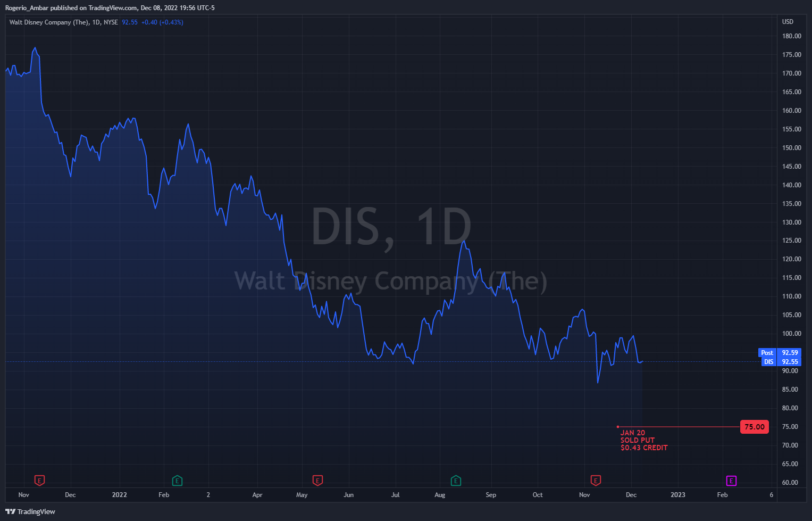Image resolution: width=812 pixels, height=521 pixels.
Task: Click the red horizontal line at 75.00
Action: coord(679,427)
